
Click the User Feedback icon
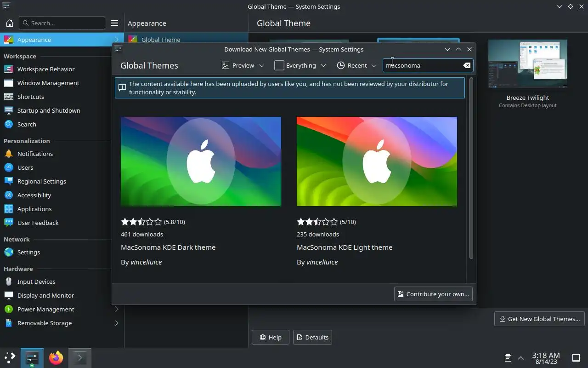pos(9,223)
